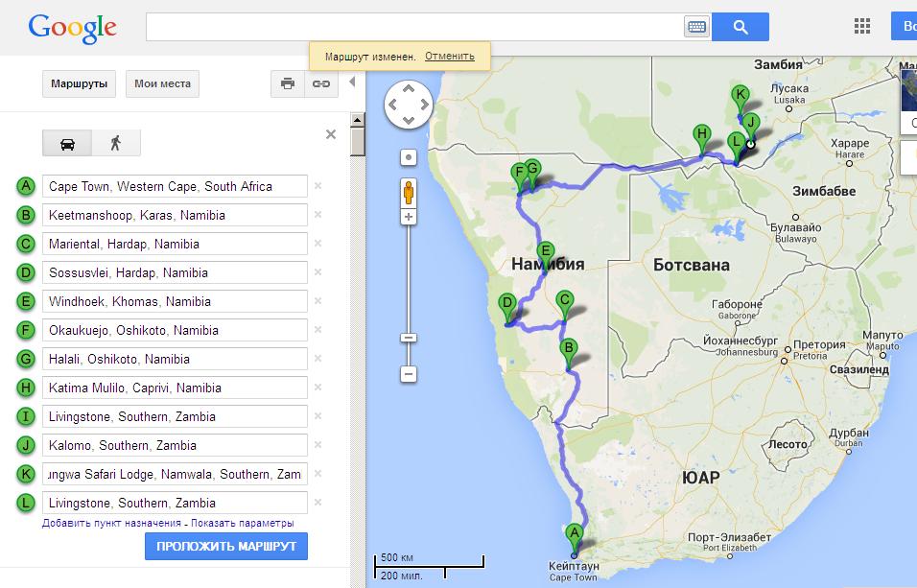Click the blue search magnifier button
917x588 pixels.
[740, 27]
